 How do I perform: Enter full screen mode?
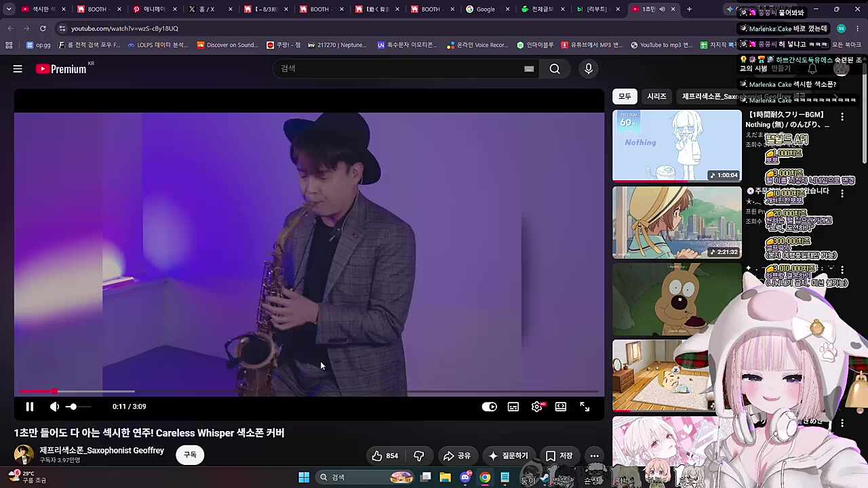tap(585, 407)
